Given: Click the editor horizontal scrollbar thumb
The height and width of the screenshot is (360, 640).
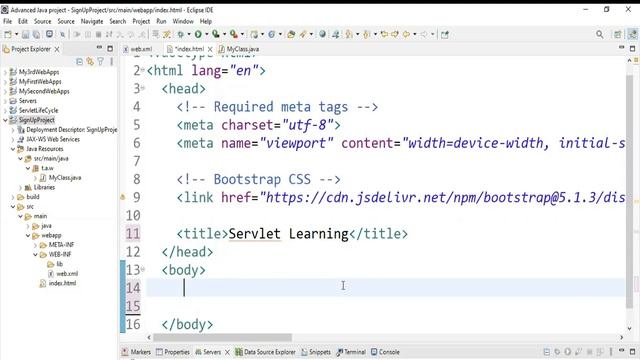Looking at the screenshot, I should pos(222,338).
